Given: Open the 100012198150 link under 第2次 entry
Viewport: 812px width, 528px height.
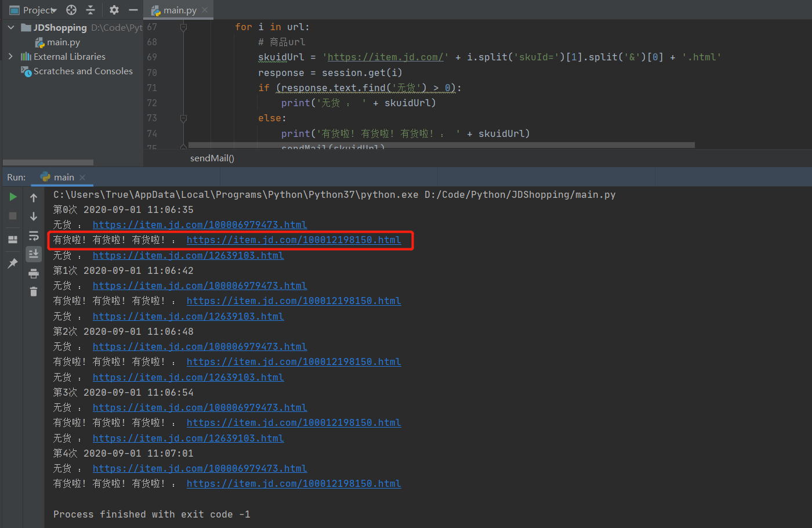Looking at the screenshot, I should click(293, 361).
